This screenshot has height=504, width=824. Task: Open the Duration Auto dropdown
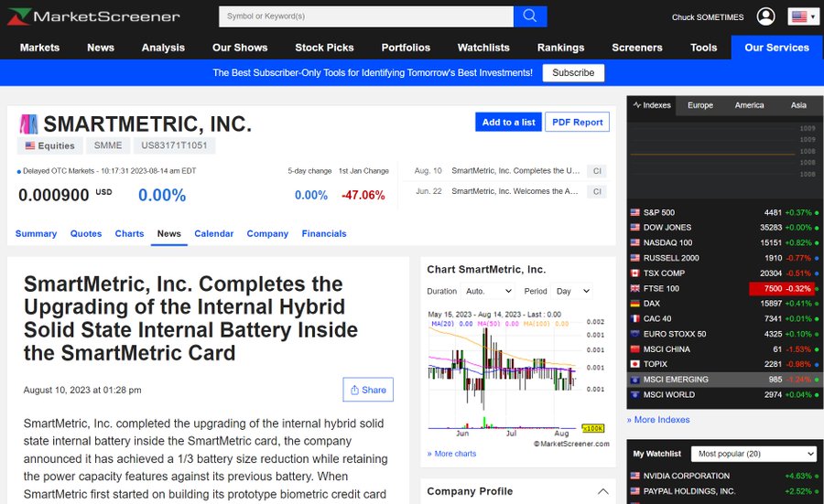coord(488,291)
